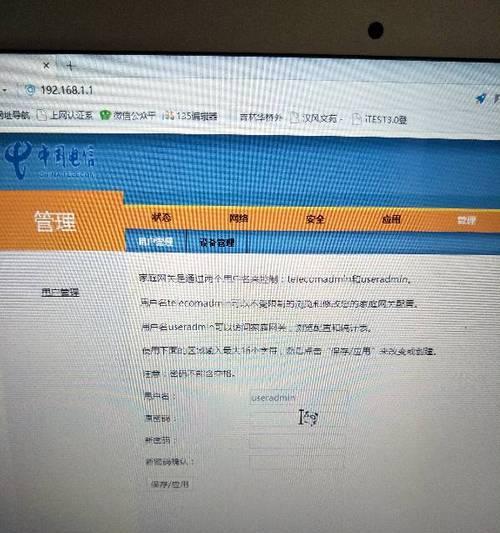The width and height of the screenshot is (500, 533).
Task: Open the 网址导航 bookmark
Action: pos(14,115)
